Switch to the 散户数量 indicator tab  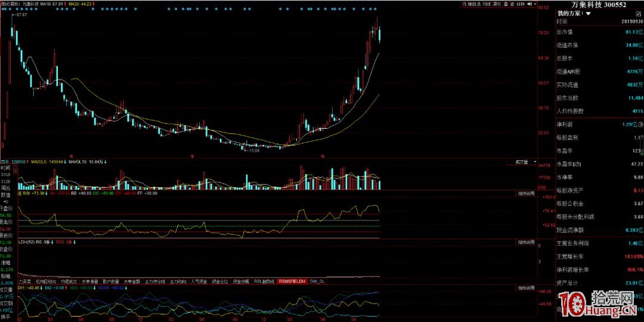click(x=110, y=281)
